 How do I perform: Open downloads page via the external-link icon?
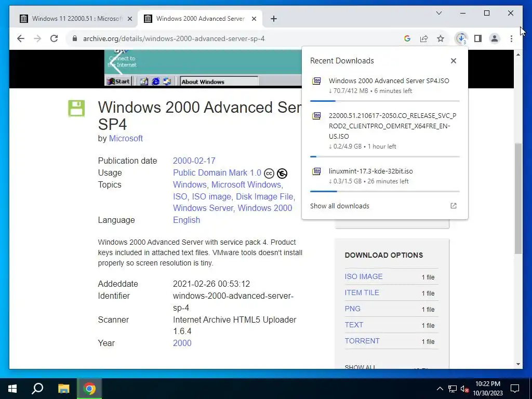(x=453, y=206)
